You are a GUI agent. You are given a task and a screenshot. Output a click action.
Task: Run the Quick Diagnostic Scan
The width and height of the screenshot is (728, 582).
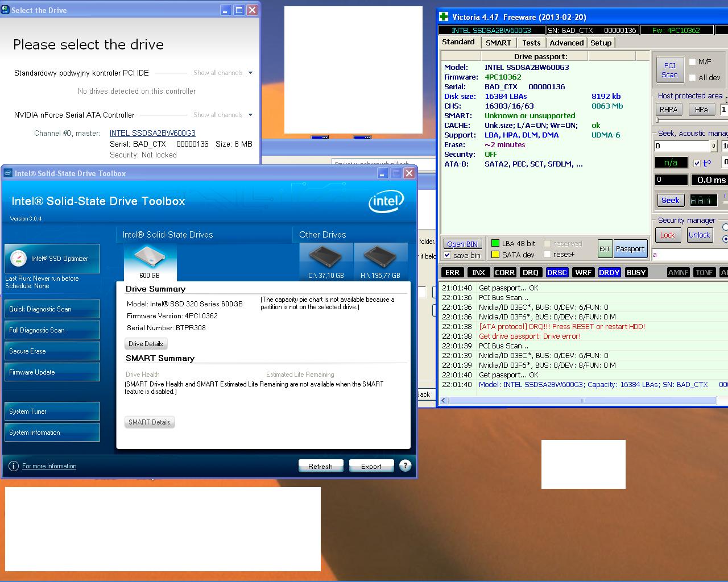tap(52, 309)
